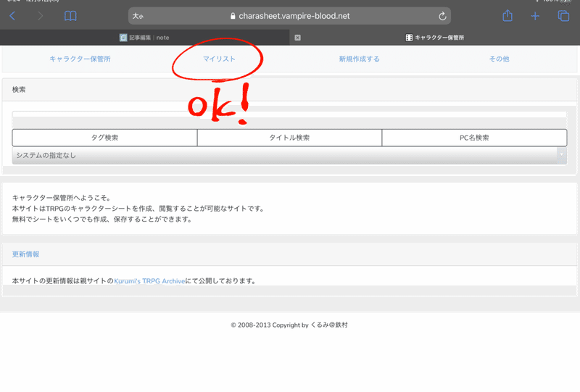Open the その他 menu item
580x392 pixels.
click(x=499, y=59)
